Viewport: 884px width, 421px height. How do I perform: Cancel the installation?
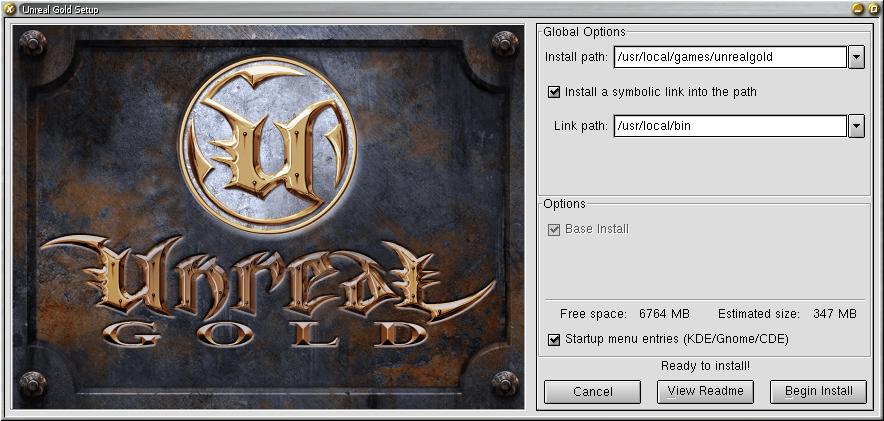[593, 392]
